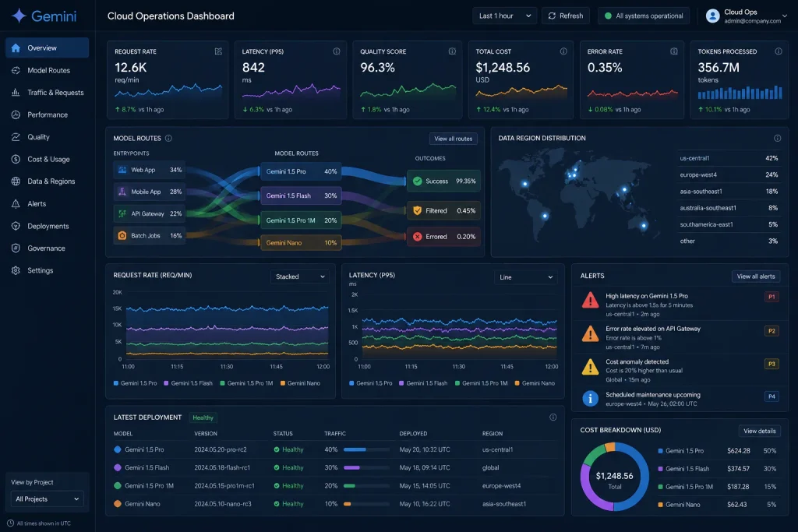The image size is (798, 532).
Task: Click the Mobile App entrypoint icon
Action: [122, 192]
